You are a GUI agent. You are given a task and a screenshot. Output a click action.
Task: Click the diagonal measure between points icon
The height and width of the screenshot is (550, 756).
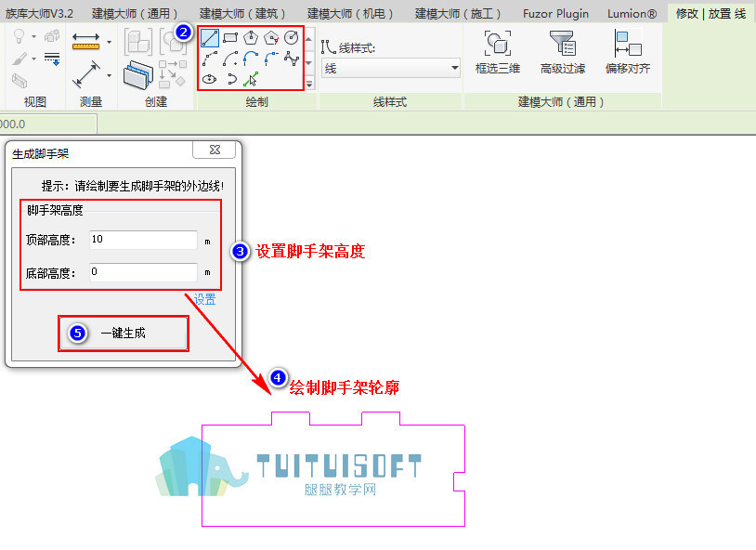(86, 74)
